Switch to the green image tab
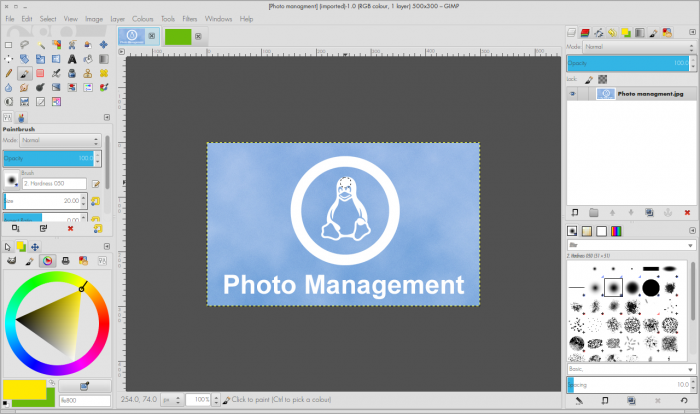Image resolution: width=700 pixels, height=414 pixels. [x=178, y=37]
